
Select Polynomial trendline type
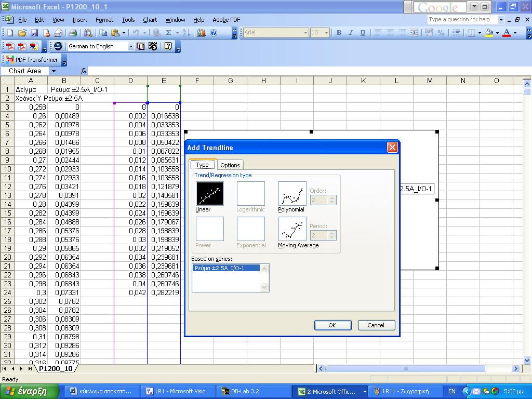292,193
